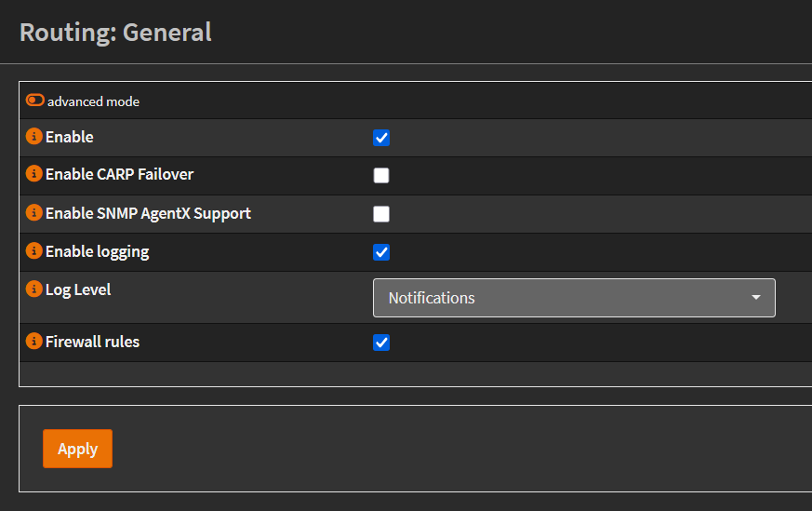812x511 pixels.
Task: Click the Log Level dropdown caret arrow
Action: pos(755,298)
